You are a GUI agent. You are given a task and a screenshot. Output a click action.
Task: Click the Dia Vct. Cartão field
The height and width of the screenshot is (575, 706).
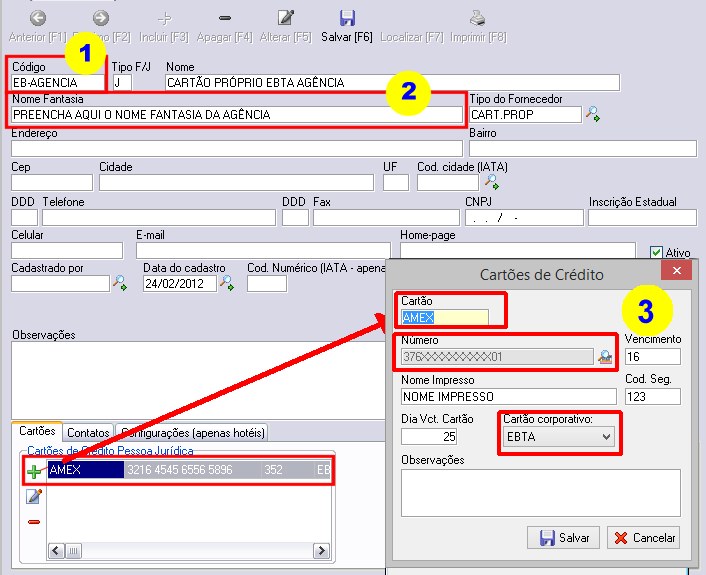pyautogui.click(x=429, y=436)
